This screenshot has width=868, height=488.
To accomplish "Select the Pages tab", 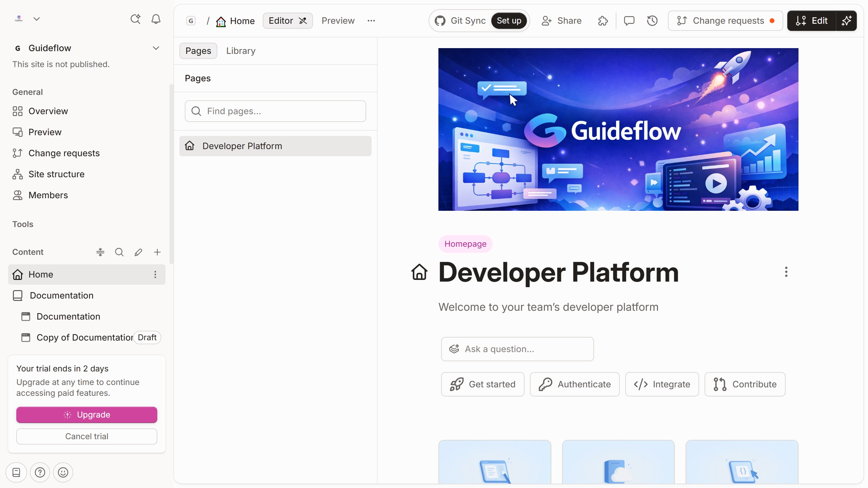I will click(198, 51).
